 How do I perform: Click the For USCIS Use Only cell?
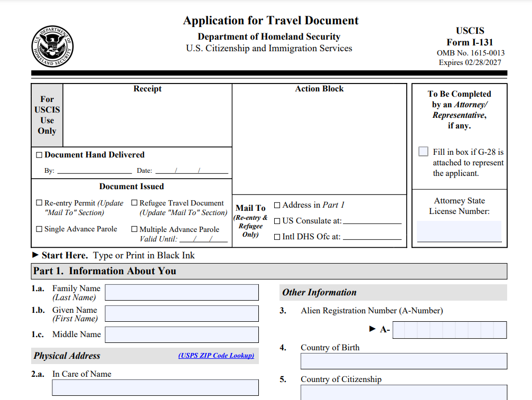[x=47, y=115]
